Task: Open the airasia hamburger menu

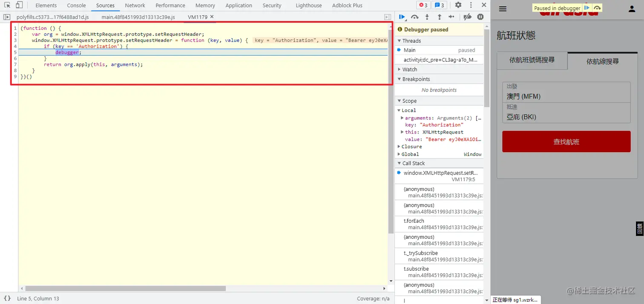Action: pos(503,9)
